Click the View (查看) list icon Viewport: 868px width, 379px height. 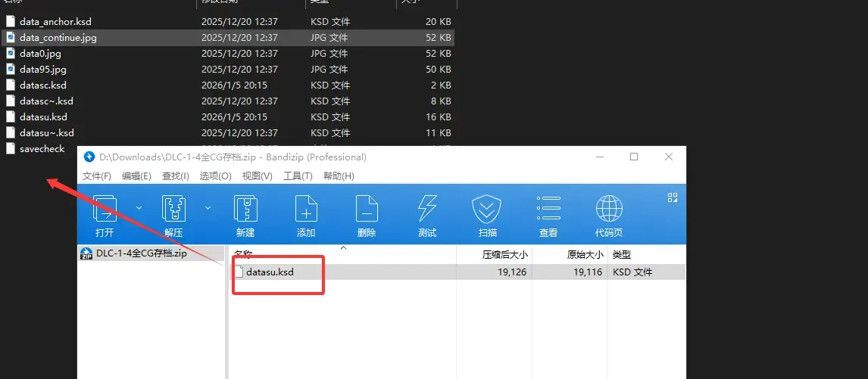pyautogui.click(x=548, y=209)
